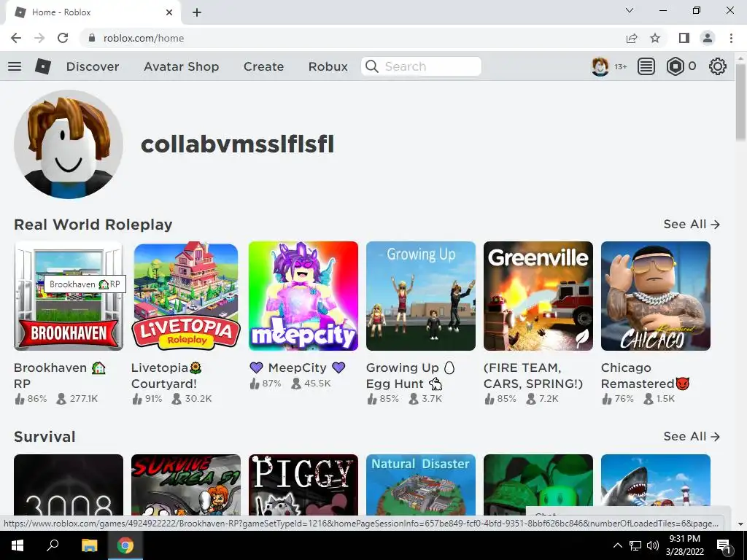747x560 pixels.
Task: Open Chrome's three-dot menu
Action: (731, 38)
